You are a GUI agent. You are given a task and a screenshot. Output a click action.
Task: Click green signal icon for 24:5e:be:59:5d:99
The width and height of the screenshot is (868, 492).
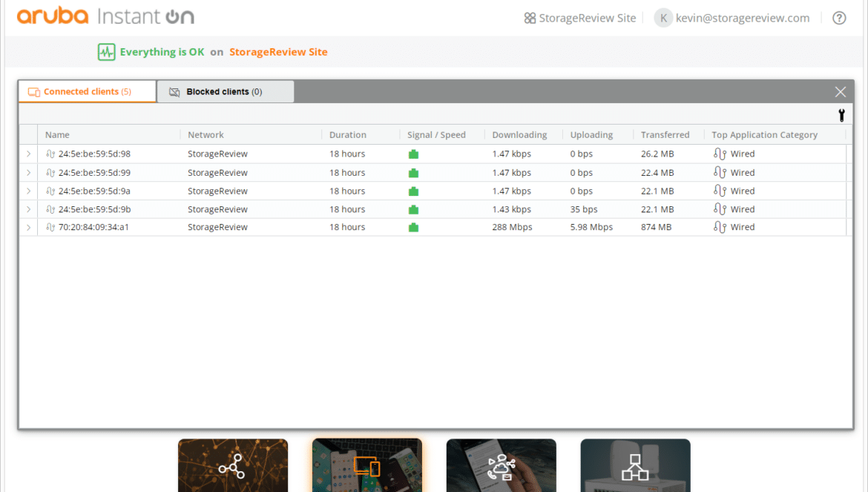coord(413,173)
